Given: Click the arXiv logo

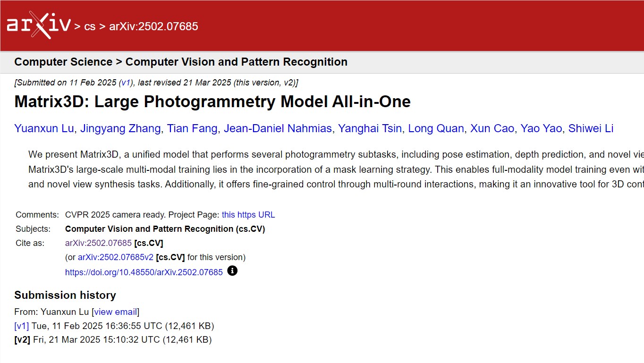Looking at the screenshot, I should (39, 25).
